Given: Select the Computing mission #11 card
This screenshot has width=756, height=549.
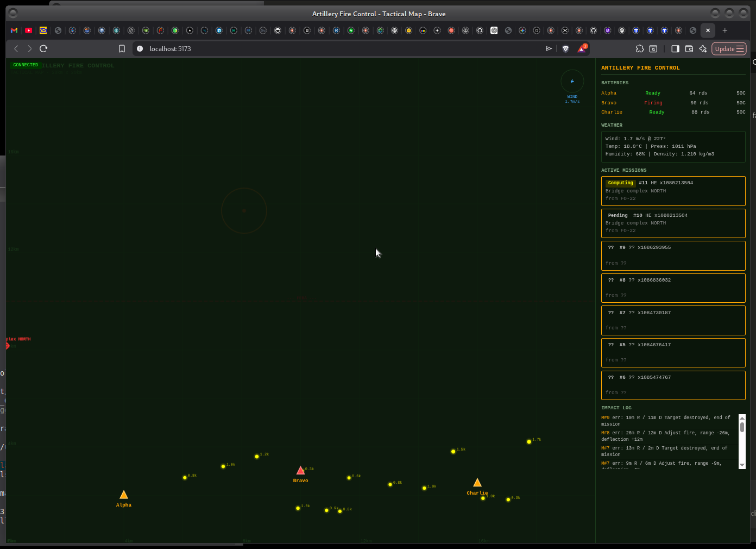Looking at the screenshot, I should click(x=673, y=191).
